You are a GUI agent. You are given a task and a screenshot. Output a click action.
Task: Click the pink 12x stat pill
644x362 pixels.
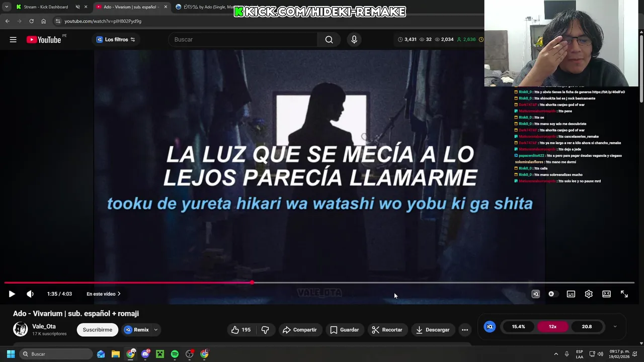pyautogui.click(x=552, y=327)
